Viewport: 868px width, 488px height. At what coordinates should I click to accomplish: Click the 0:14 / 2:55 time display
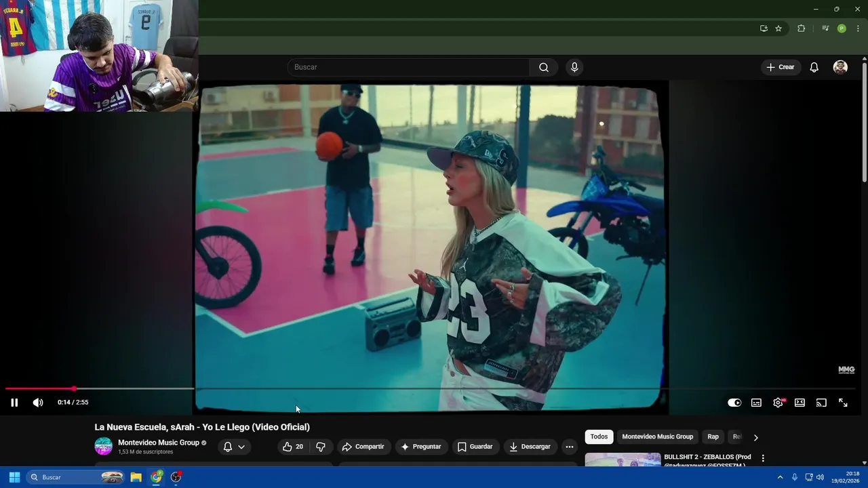click(73, 403)
